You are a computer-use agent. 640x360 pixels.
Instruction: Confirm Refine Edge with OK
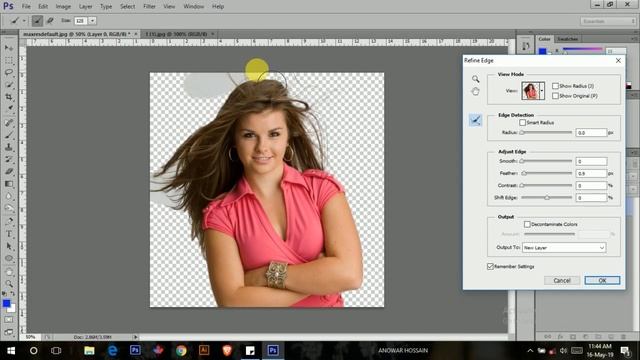(602, 280)
